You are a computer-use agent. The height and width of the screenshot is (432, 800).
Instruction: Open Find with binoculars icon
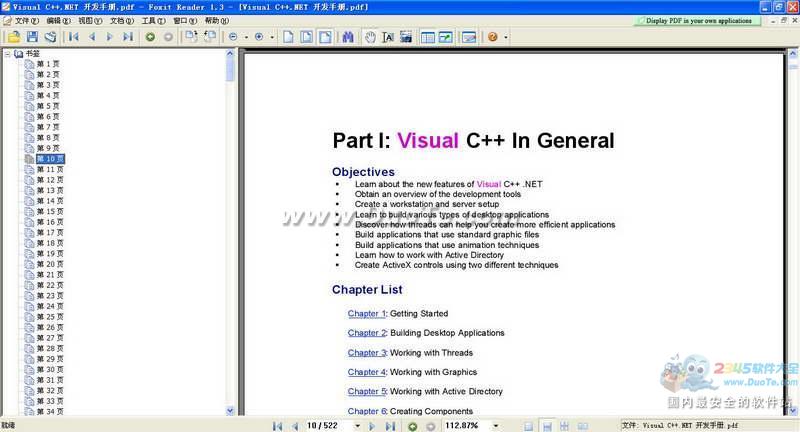348,37
